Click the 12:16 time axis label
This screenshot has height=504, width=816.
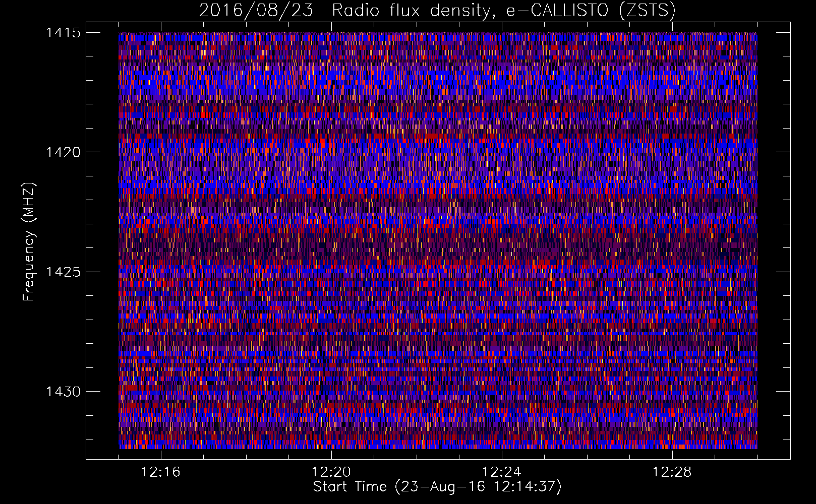(161, 472)
